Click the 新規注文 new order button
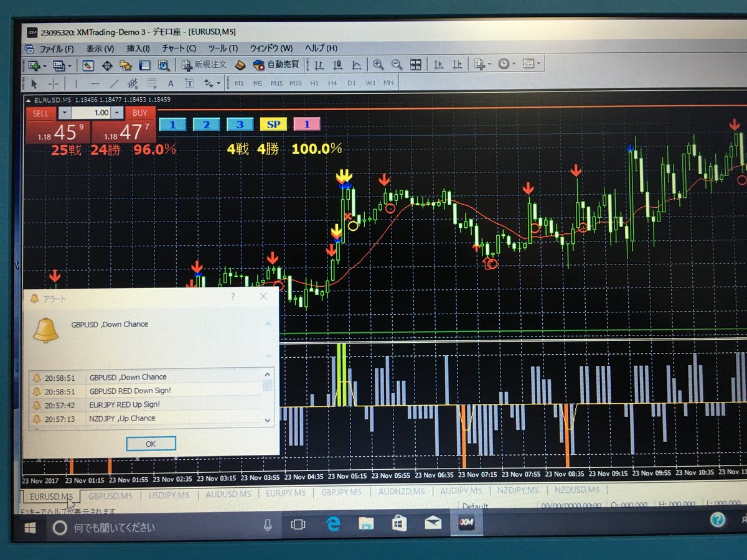747x560 pixels. tap(205, 64)
